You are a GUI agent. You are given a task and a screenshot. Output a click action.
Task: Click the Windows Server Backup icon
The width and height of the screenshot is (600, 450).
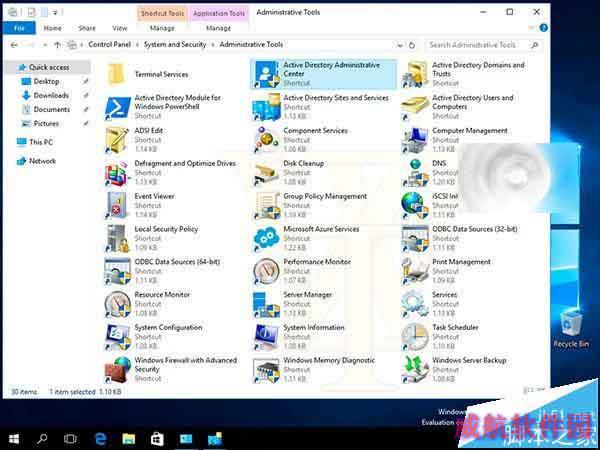tap(416, 370)
